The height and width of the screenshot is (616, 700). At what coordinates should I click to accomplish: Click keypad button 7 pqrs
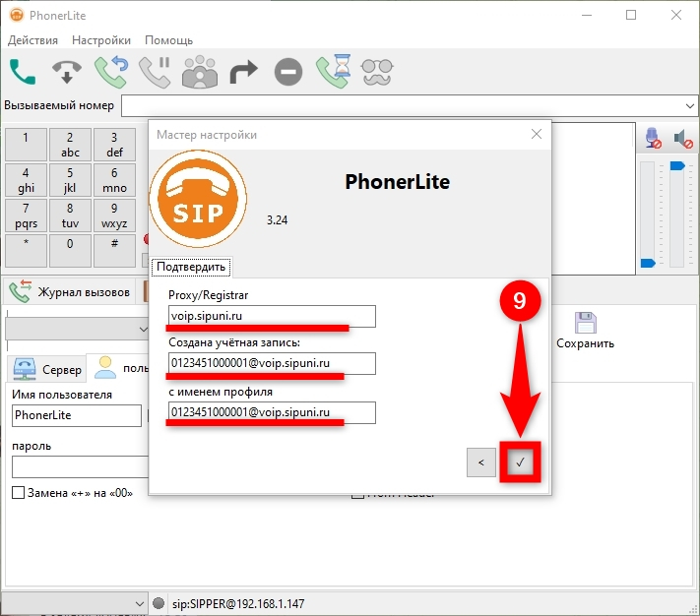click(x=26, y=216)
